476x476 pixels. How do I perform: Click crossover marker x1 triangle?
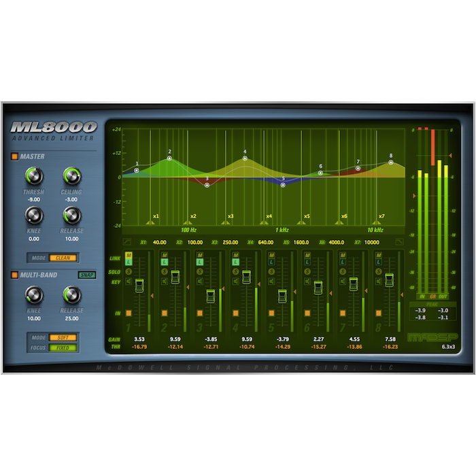pos(150,223)
